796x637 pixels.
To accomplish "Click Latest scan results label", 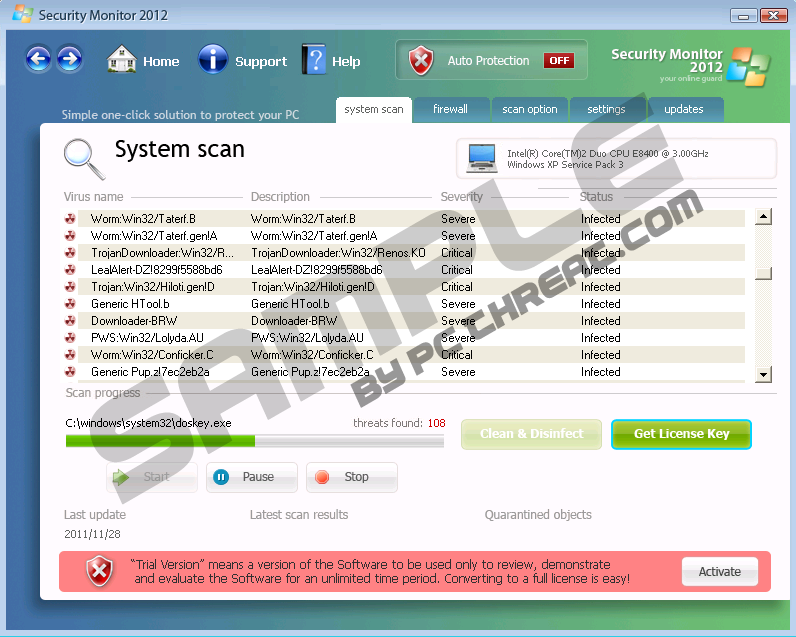I will coord(299,515).
